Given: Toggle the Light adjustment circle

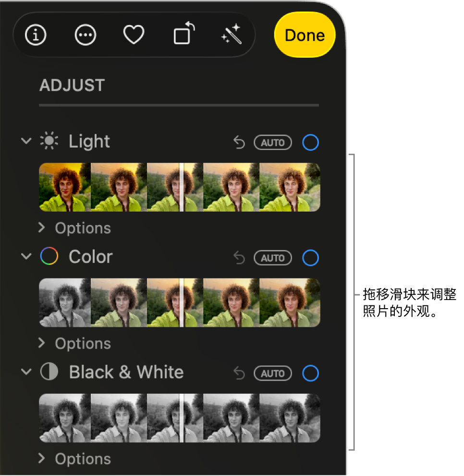Looking at the screenshot, I should coord(311,142).
